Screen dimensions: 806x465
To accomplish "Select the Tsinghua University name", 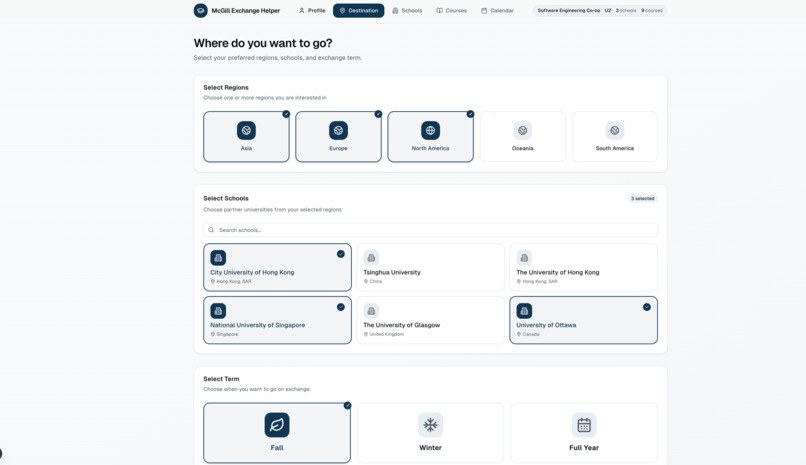I will click(x=392, y=272).
